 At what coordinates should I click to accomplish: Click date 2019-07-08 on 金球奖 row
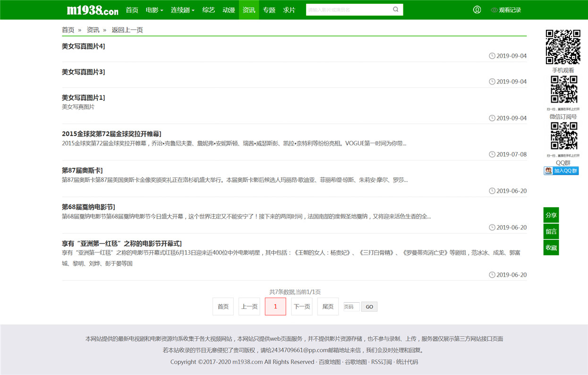pos(511,154)
